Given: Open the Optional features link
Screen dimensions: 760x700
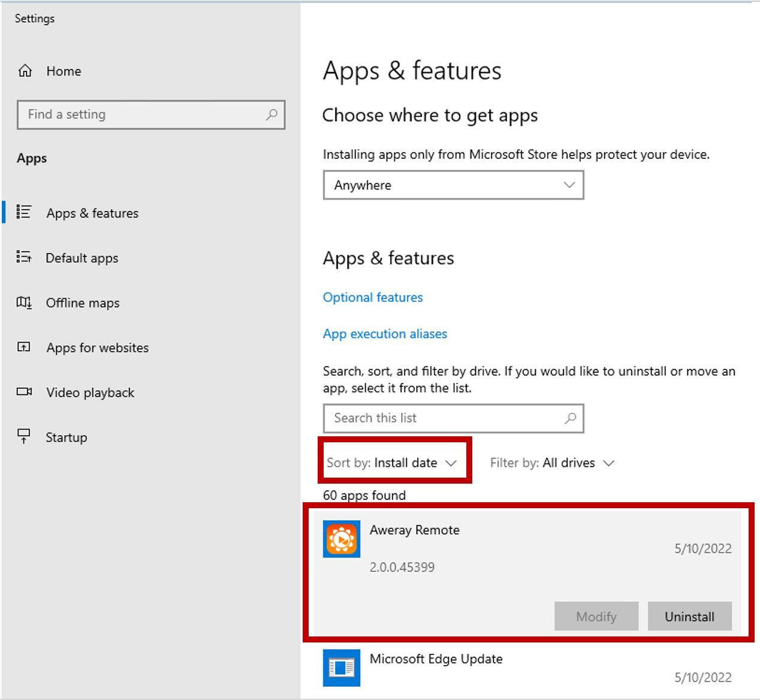Looking at the screenshot, I should [373, 297].
